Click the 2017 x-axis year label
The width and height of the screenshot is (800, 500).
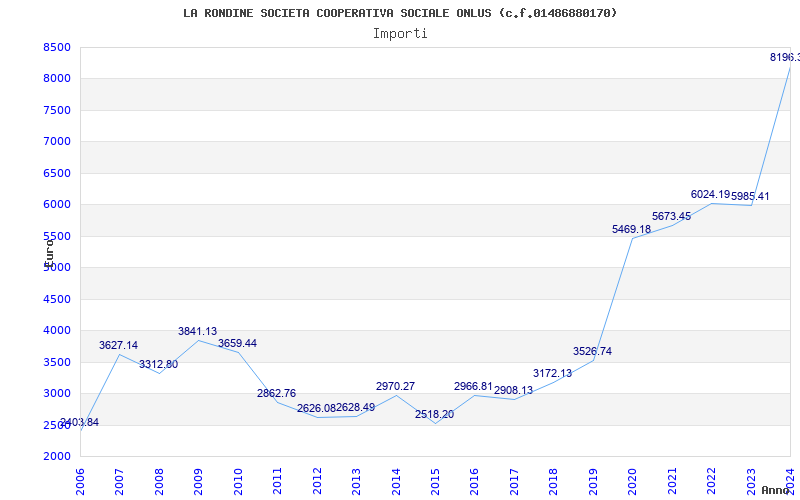(x=514, y=482)
